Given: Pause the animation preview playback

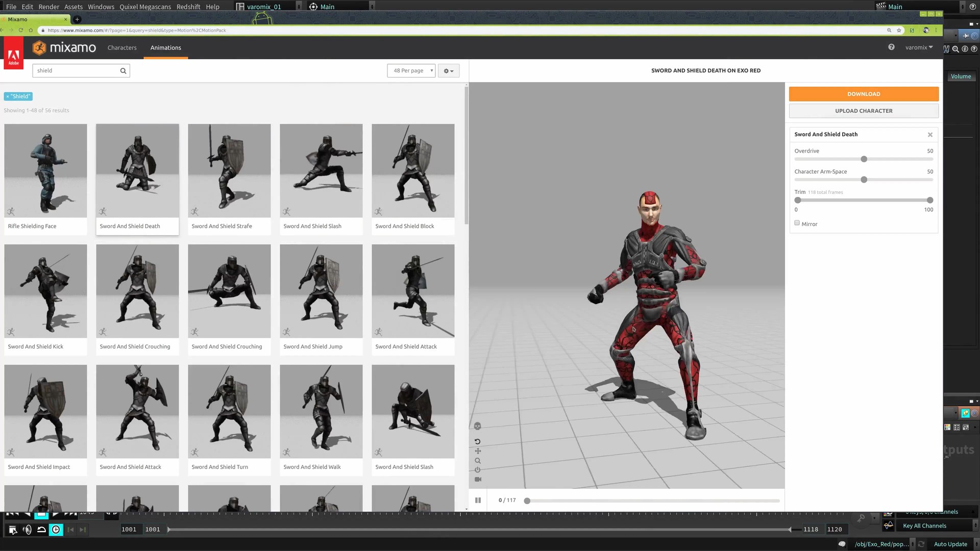Looking at the screenshot, I should [x=478, y=500].
